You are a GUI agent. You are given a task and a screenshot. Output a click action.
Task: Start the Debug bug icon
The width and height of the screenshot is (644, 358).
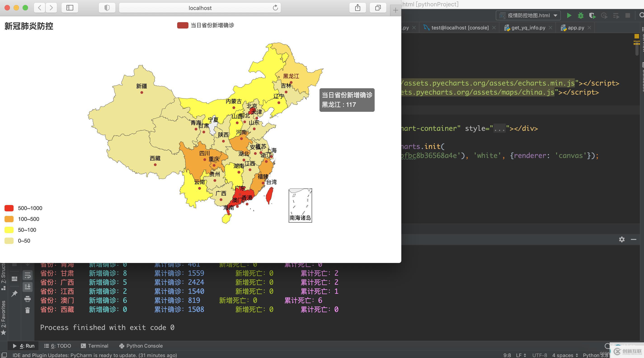581,16
